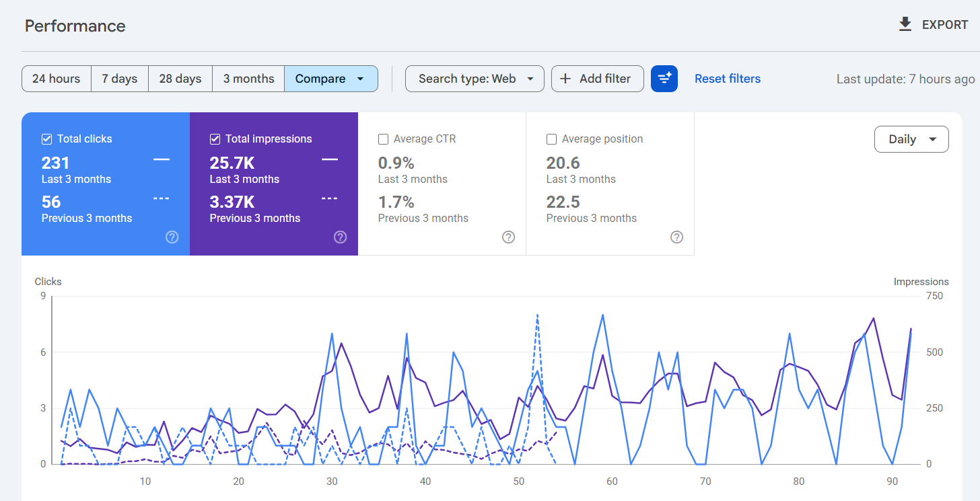Select the 3 months range
The height and width of the screenshot is (501, 980).
(248, 79)
